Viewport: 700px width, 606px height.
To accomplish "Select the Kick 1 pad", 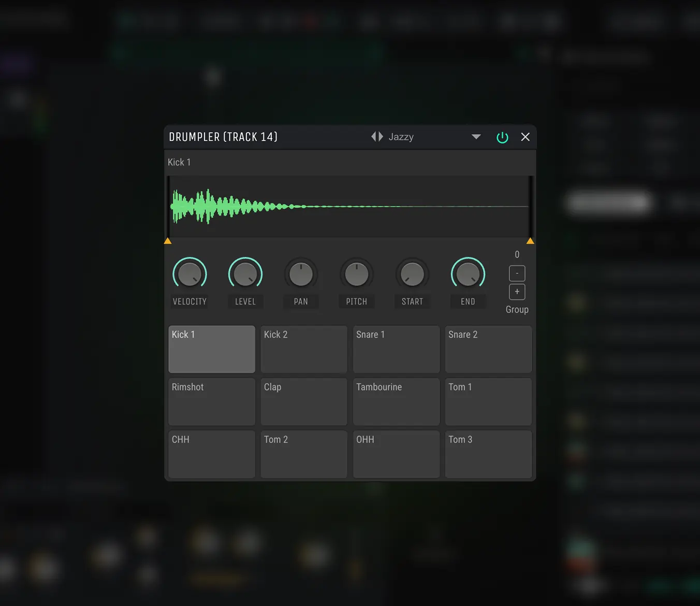I will 212,349.
